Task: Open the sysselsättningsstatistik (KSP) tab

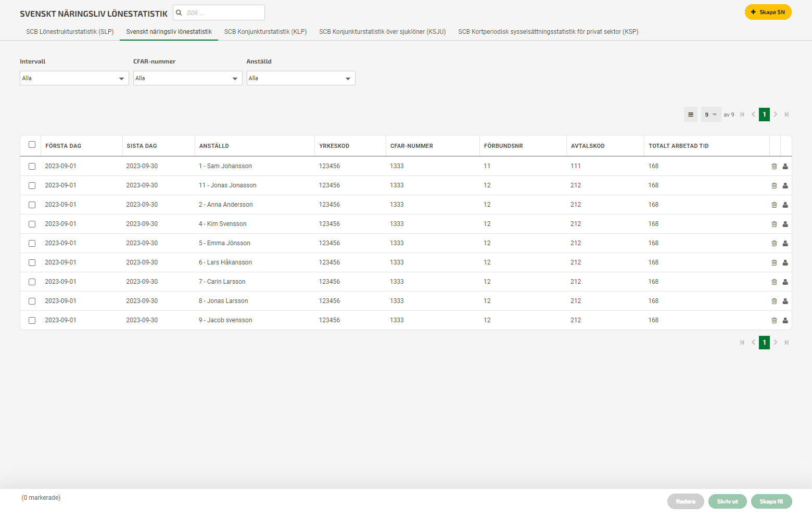Action: click(548, 32)
